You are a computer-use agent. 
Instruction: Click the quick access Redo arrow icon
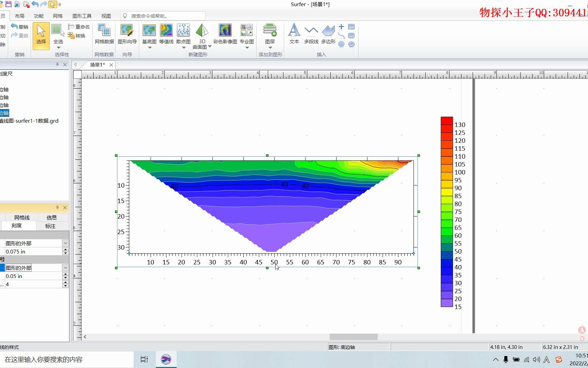[44, 4]
